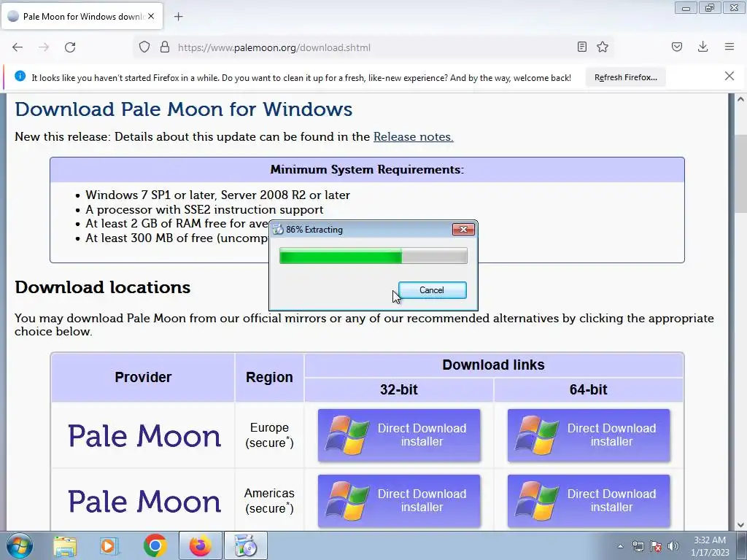Open the network tray icon

point(638,546)
